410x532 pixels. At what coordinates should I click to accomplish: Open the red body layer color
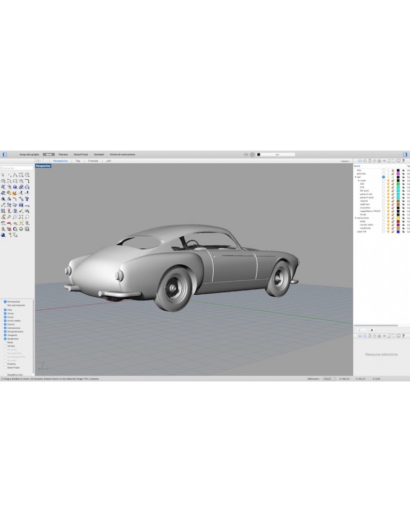tap(398, 221)
